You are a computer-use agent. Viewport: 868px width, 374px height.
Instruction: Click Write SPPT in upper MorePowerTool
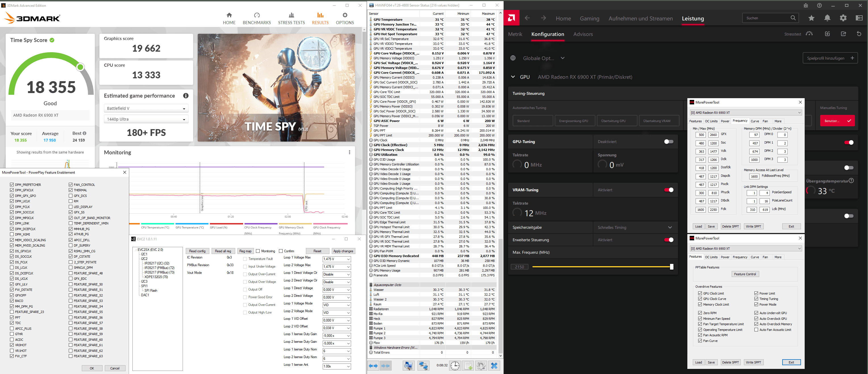[753, 226]
